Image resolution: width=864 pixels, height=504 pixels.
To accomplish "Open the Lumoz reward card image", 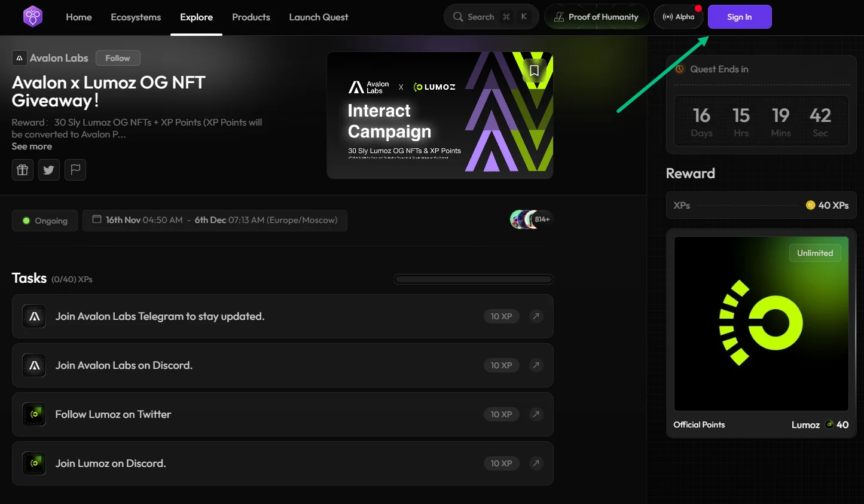I will click(761, 323).
